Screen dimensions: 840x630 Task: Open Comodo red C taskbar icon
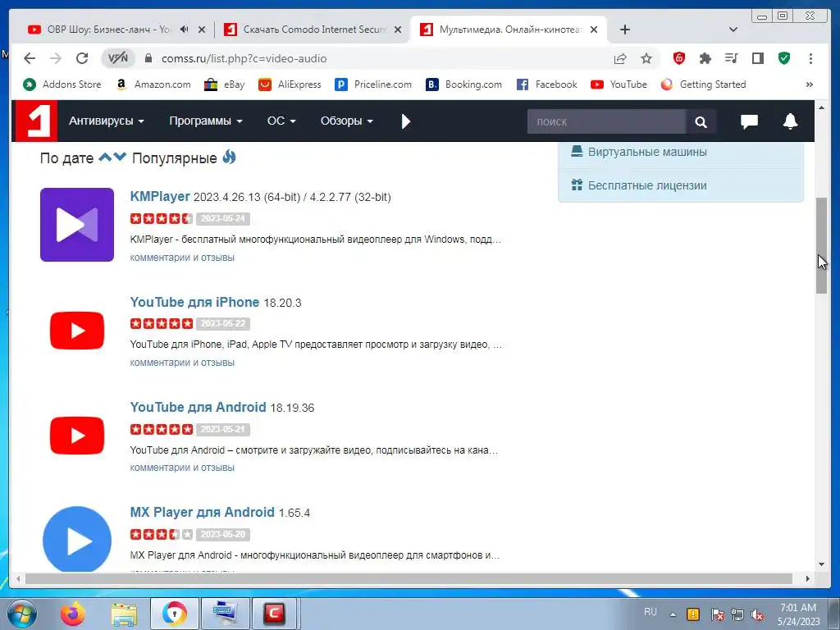pyautogui.click(x=274, y=614)
